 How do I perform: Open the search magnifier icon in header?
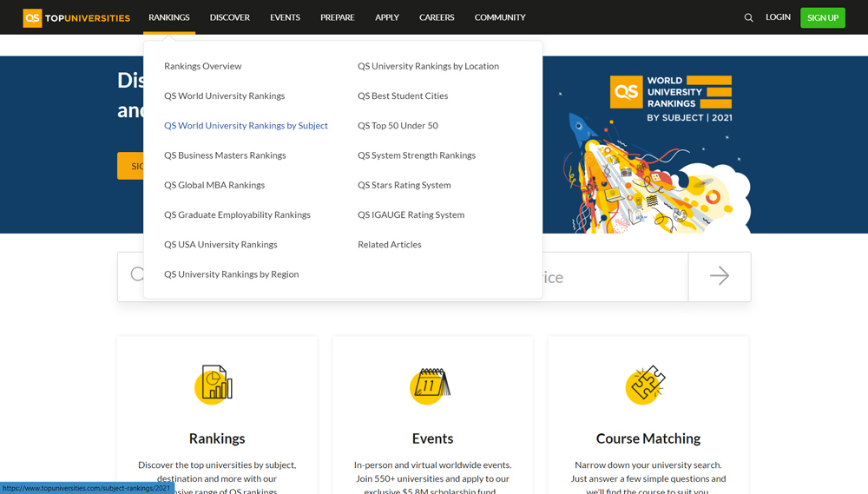(748, 17)
